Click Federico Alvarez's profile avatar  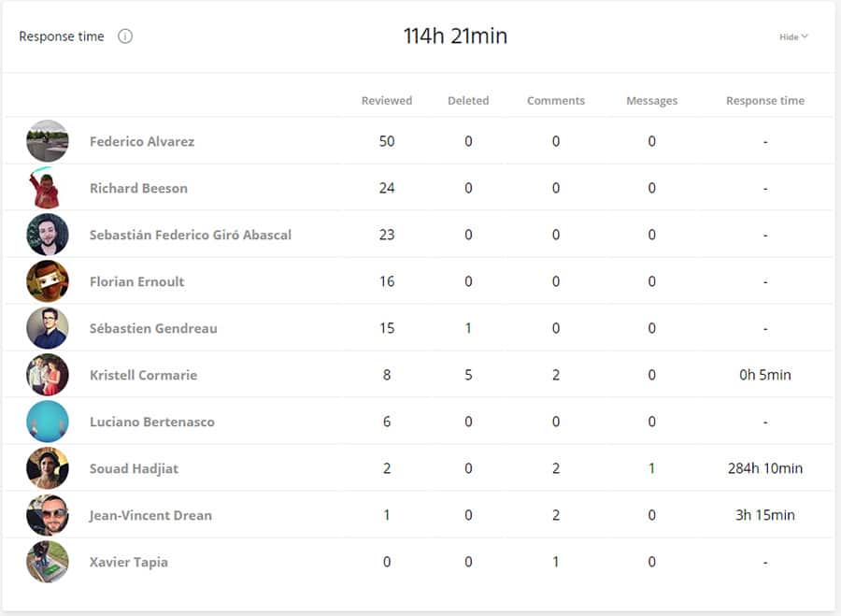click(48, 141)
